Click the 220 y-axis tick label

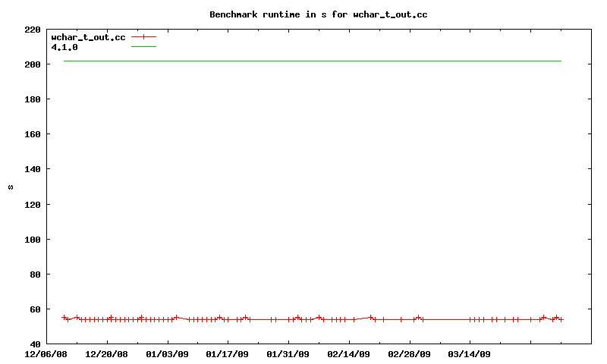pos(33,30)
